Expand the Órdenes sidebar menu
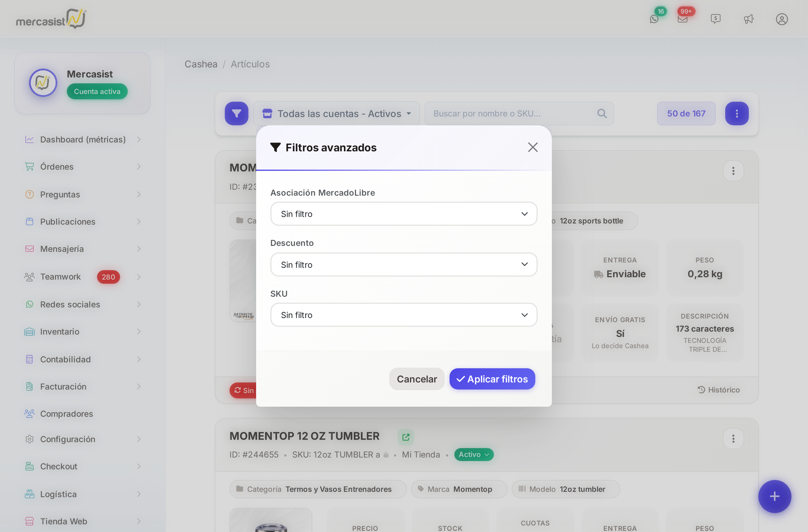 [x=83, y=167]
